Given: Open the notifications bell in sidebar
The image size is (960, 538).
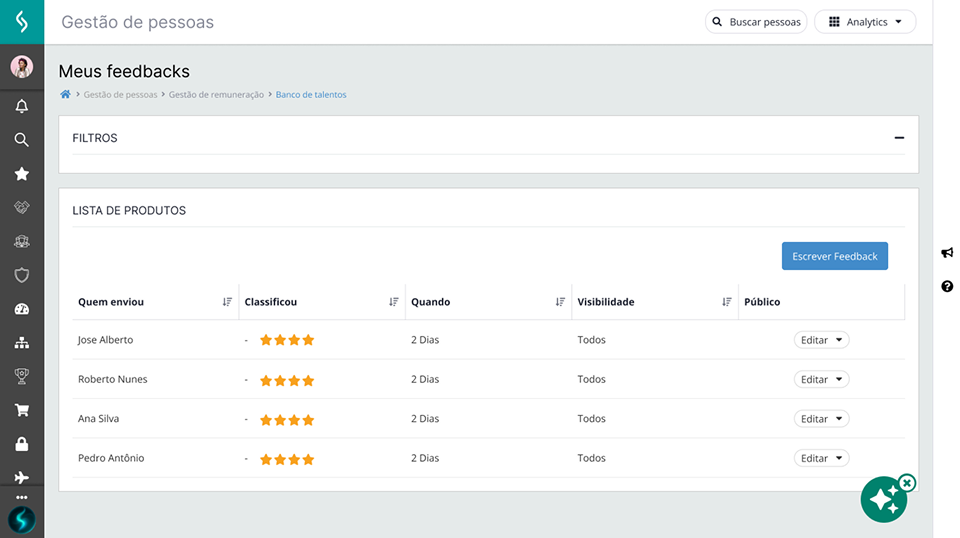Looking at the screenshot, I should click(x=22, y=106).
